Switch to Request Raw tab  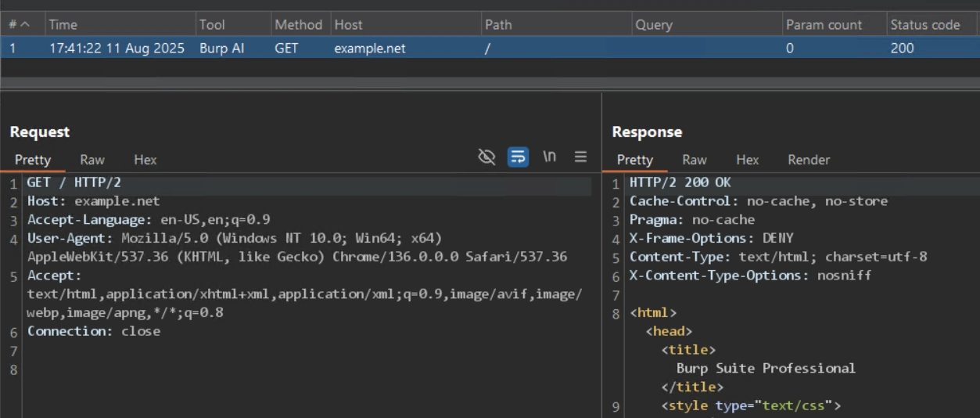pos(92,160)
